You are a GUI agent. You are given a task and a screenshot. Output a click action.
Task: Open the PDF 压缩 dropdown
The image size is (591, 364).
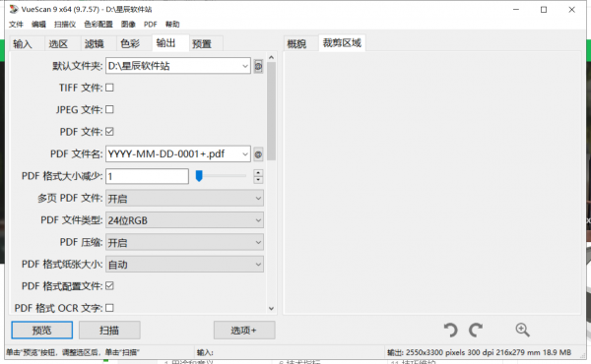[184, 242]
